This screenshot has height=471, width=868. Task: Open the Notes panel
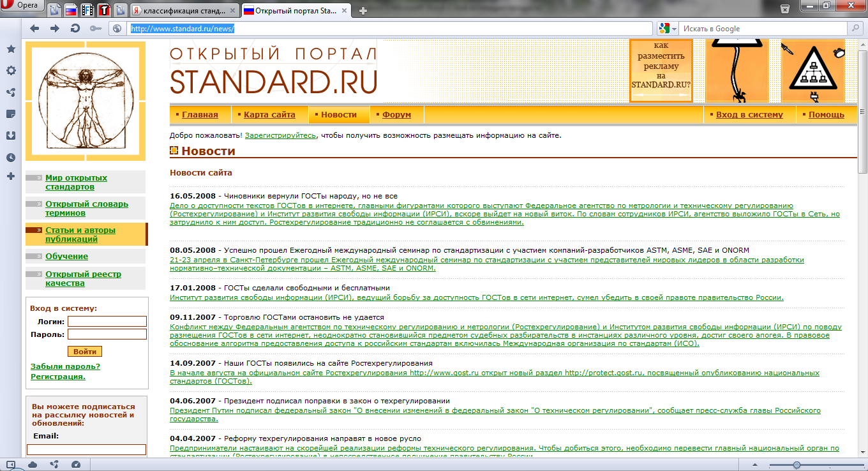tap(11, 114)
